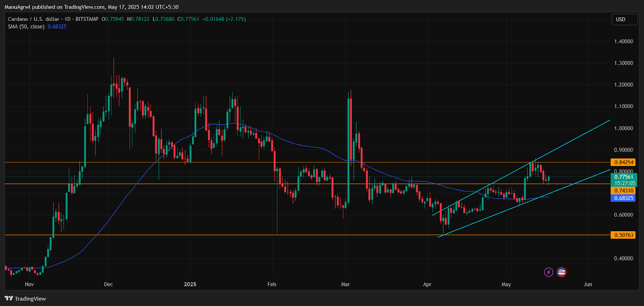Select the Cardano / U.S. dollar symbol title
This screenshot has width=644, height=306.
pyautogui.click(x=34, y=19)
